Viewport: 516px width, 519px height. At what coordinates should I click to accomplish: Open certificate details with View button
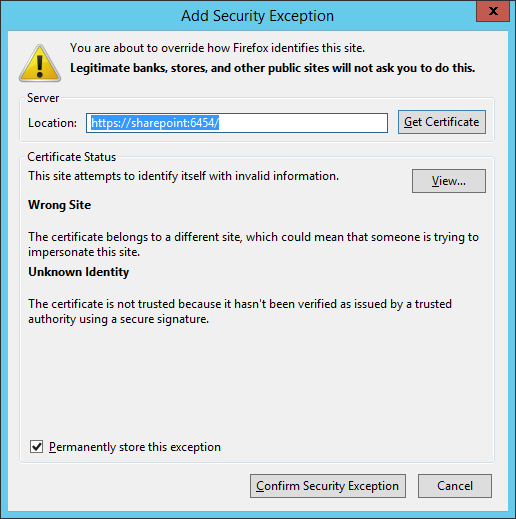[449, 181]
